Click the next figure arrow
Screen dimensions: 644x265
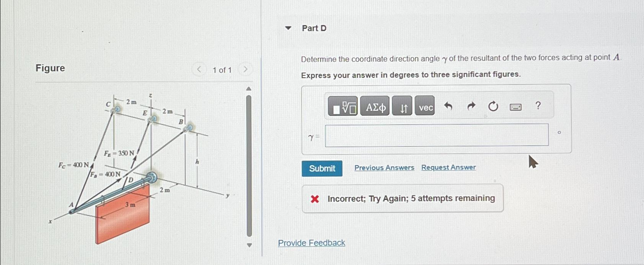pyautogui.click(x=246, y=69)
